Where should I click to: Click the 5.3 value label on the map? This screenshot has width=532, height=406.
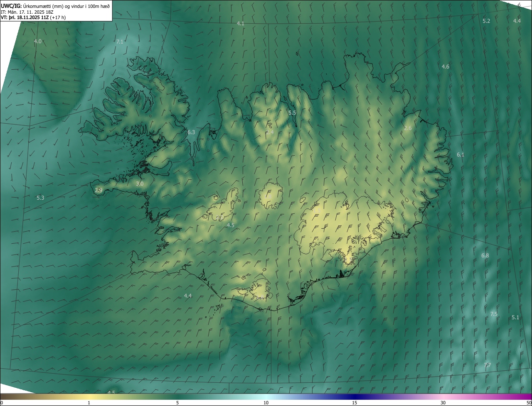coord(40,198)
